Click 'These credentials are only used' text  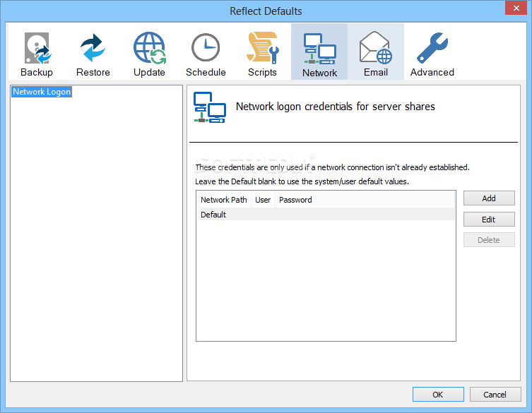332,167
